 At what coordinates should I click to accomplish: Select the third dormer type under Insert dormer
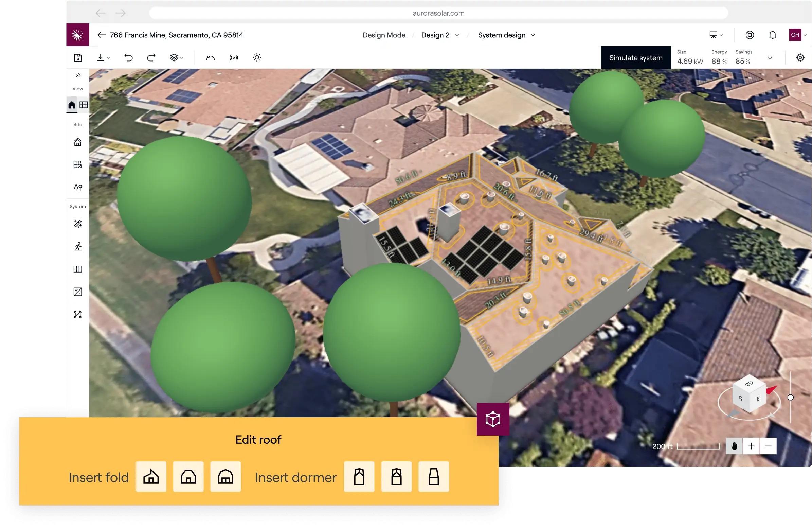tap(434, 477)
